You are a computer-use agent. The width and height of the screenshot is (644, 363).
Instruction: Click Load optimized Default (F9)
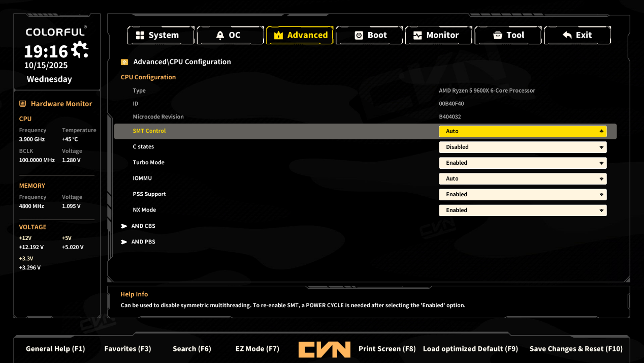(470, 349)
